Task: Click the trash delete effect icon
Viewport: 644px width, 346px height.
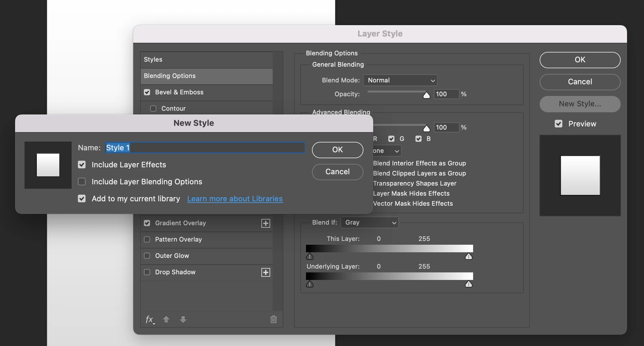Action: (273, 319)
